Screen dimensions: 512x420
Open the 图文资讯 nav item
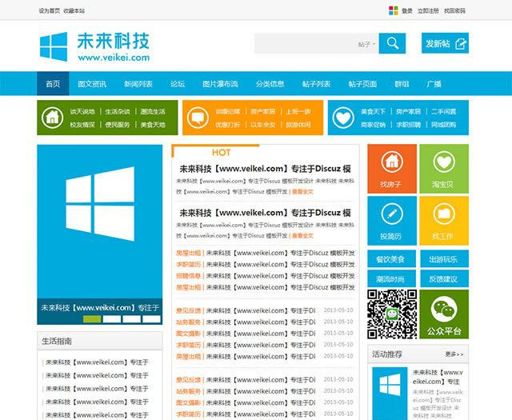[x=92, y=84]
